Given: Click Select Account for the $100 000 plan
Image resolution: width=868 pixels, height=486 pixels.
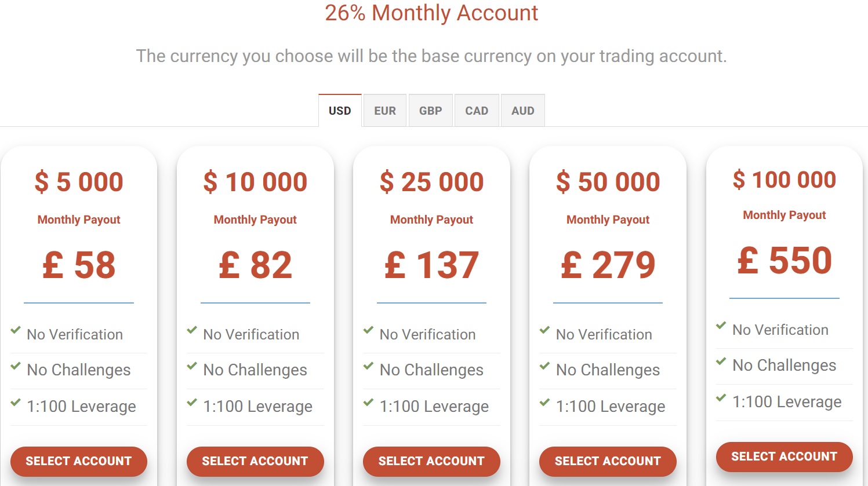Looking at the screenshot, I should point(784,456).
